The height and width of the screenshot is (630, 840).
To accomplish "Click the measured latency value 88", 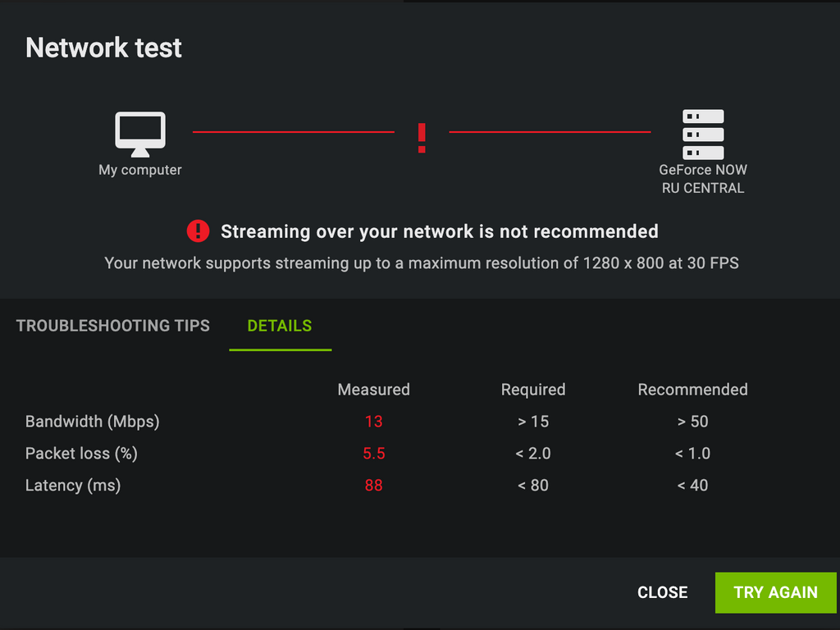I will point(373,486).
